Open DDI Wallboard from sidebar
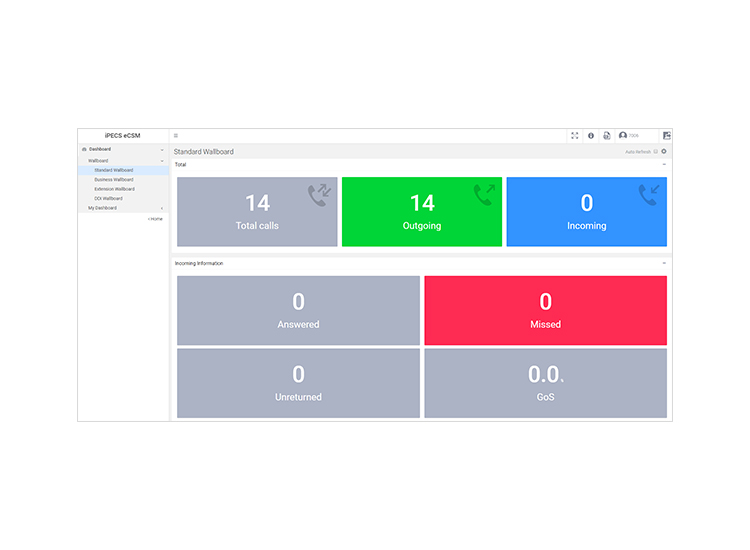The width and height of the screenshot is (750, 550). pyautogui.click(x=109, y=198)
